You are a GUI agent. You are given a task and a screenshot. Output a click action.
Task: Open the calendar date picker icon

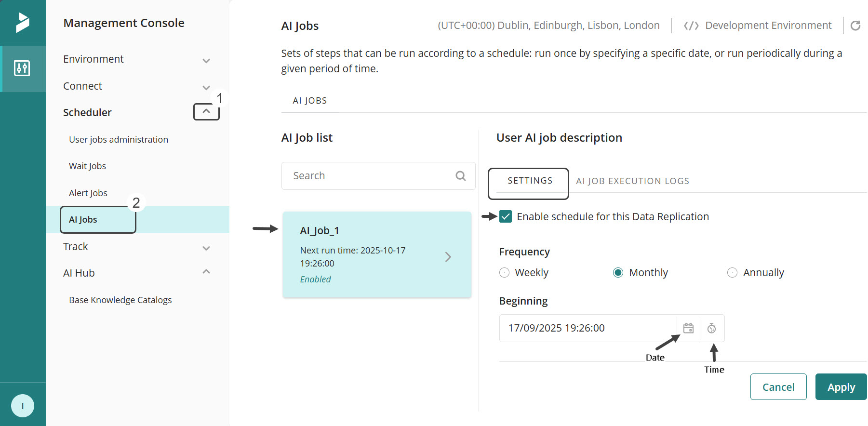pyautogui.click(x=688, y=328)
